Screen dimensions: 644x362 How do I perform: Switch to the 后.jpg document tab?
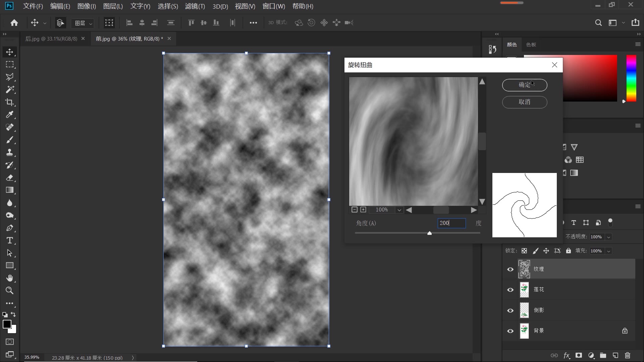tap(51, 39)
